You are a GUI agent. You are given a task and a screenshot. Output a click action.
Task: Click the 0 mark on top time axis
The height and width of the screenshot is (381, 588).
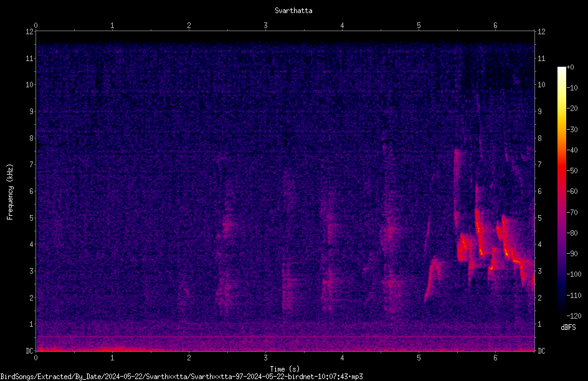click(36, 25)
